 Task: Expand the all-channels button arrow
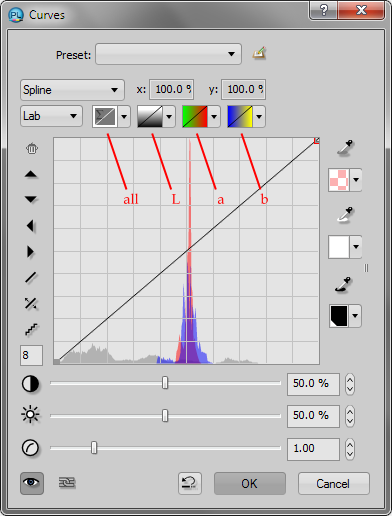(x=124, y=117)
